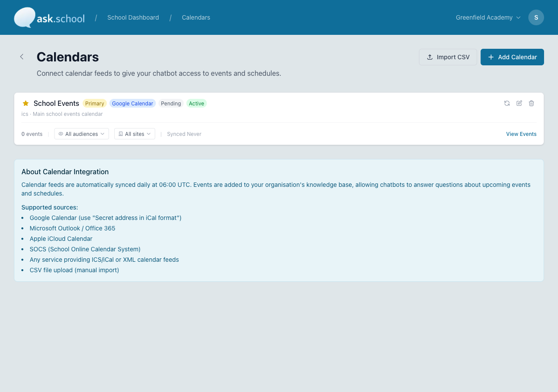Click the Active status badge

coord(197,103)
